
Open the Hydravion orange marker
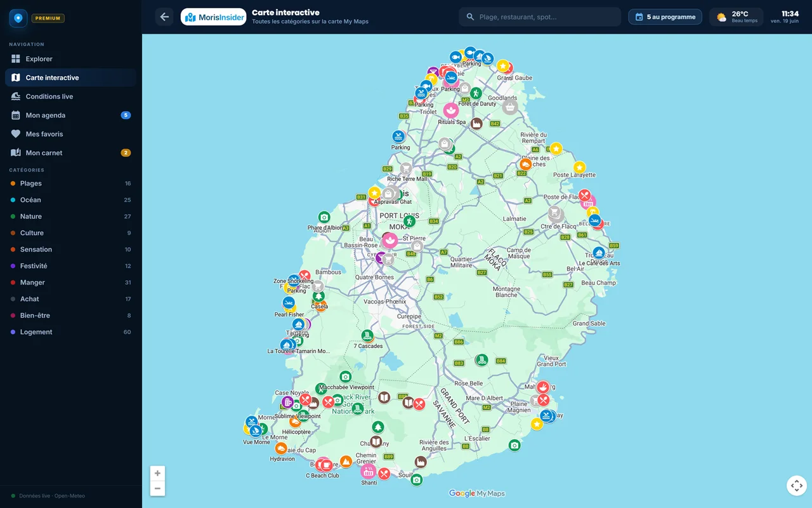[281, 448]
